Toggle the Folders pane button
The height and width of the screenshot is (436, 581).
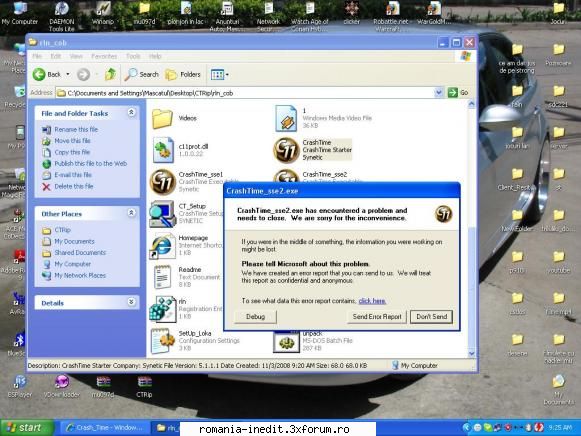coord(183,74)
